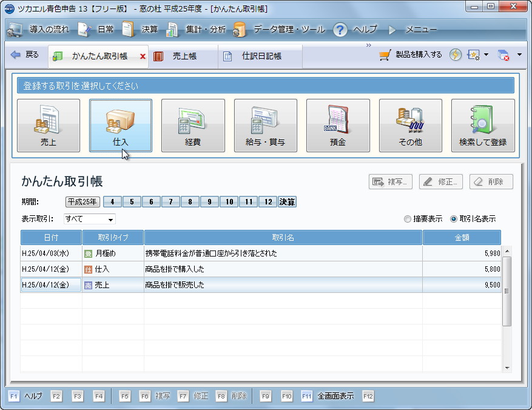The height and width of the screenshot is (410, 532).
Task: Click the orange 仕入 type icon in table
Action: click(x=88, y=270)
